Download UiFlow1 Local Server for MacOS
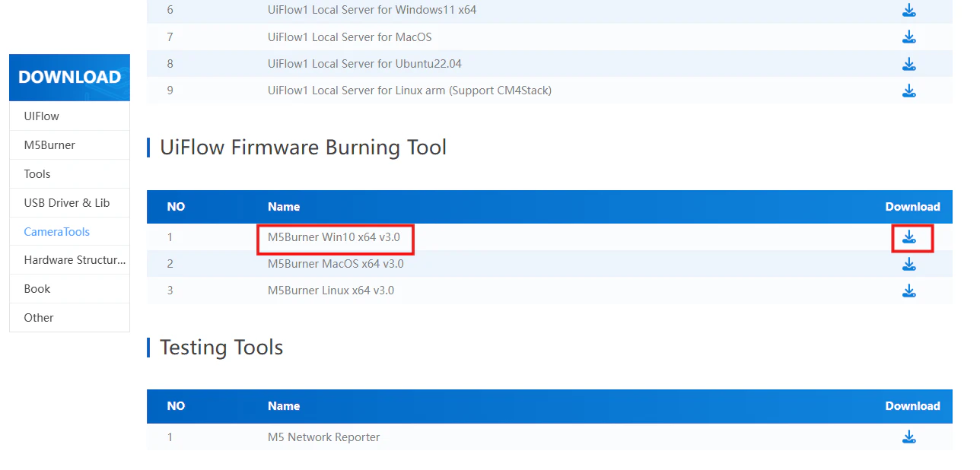The image size is (980, 470). click(x=908, y=37)
